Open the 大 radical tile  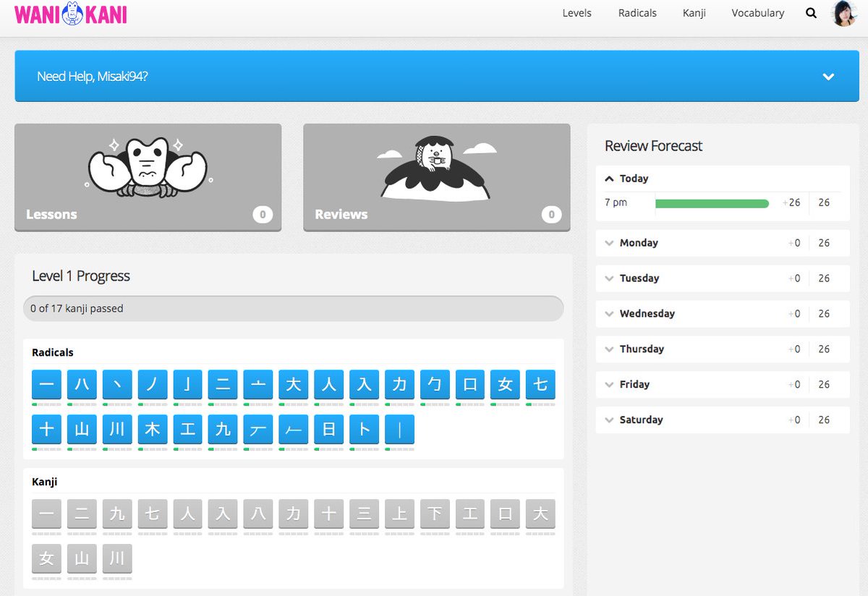pos(294,384)
